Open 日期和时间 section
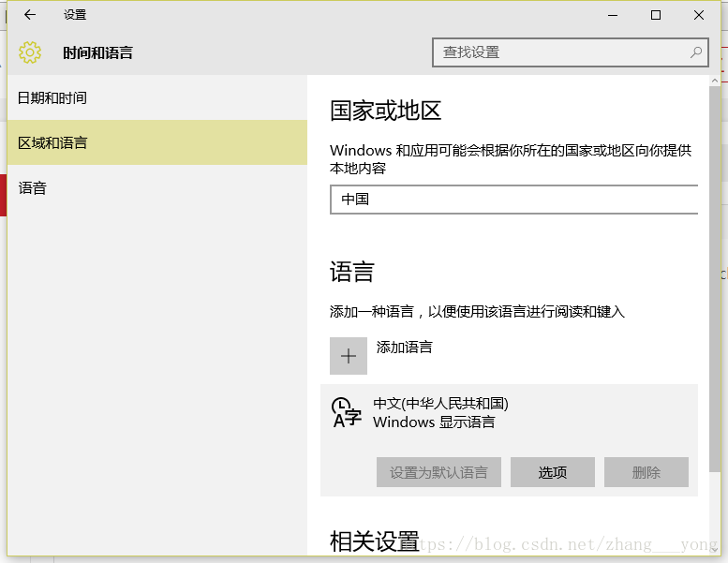 click(156, 98)
